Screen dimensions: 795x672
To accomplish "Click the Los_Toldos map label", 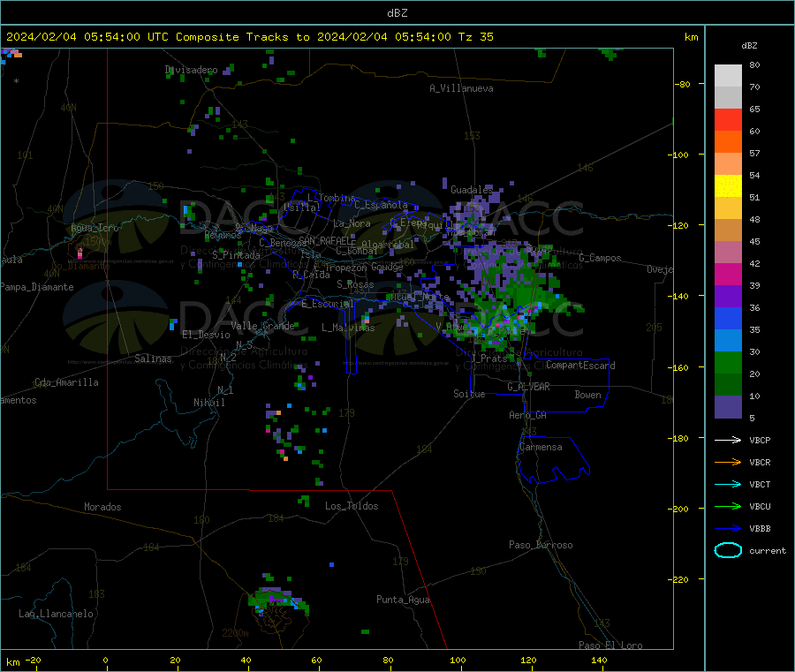I will [352, 506].
